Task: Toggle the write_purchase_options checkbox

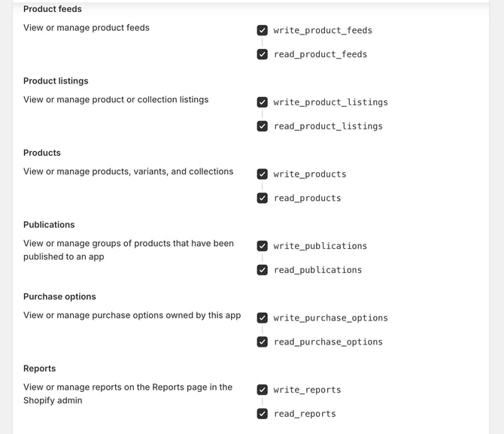Action: coord(262,317)
